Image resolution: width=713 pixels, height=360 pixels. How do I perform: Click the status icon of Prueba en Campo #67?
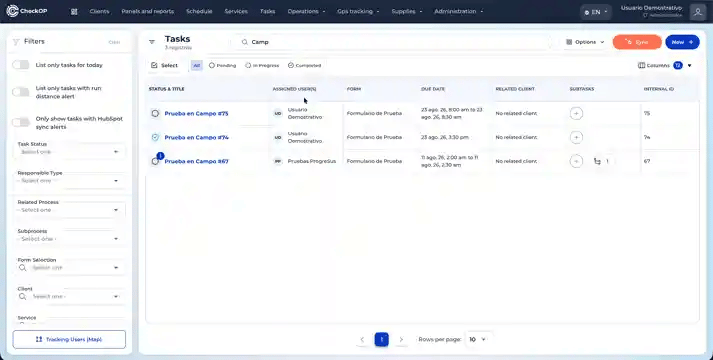(155, 161)
